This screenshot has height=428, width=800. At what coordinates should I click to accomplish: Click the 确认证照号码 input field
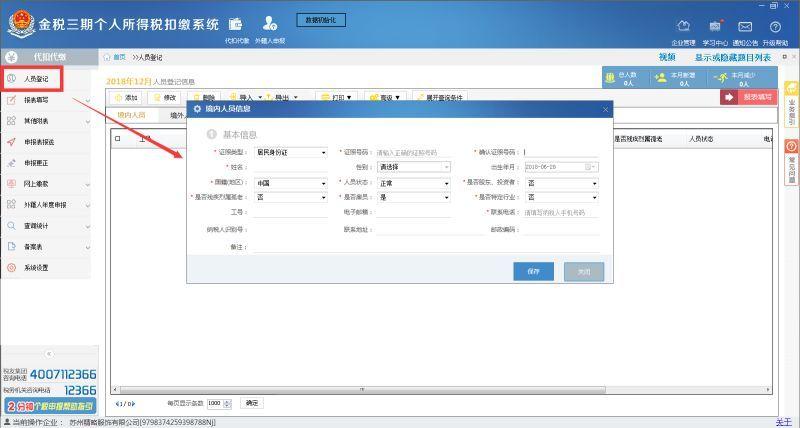coord(561,153)
